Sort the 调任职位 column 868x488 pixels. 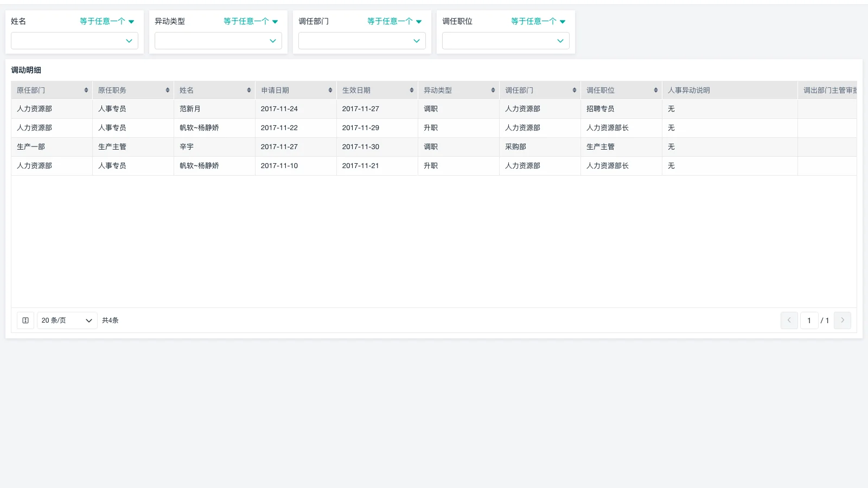tap(656, 90)
